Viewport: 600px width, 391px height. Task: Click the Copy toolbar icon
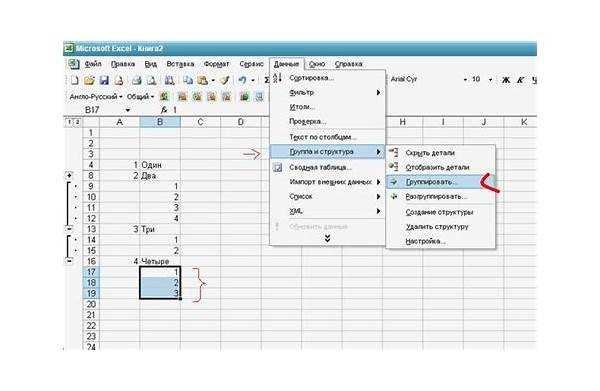pyautogui.click(x=188, y=80)
